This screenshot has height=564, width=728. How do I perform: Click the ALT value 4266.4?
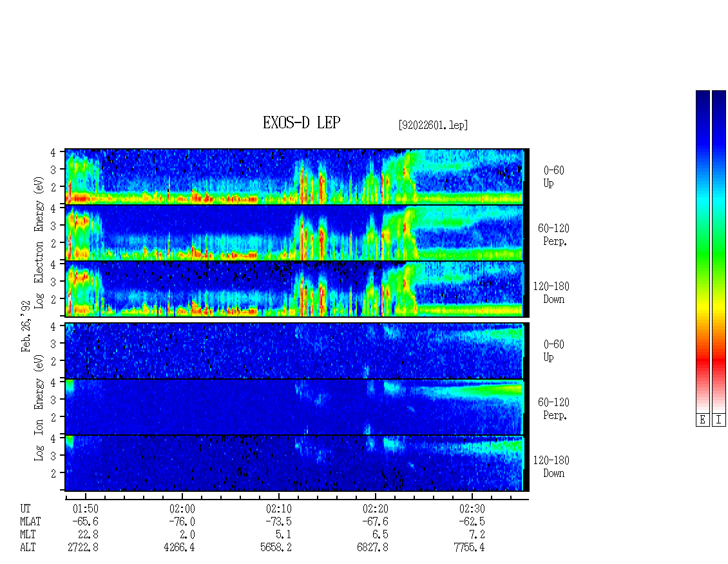tap(179, 548)
